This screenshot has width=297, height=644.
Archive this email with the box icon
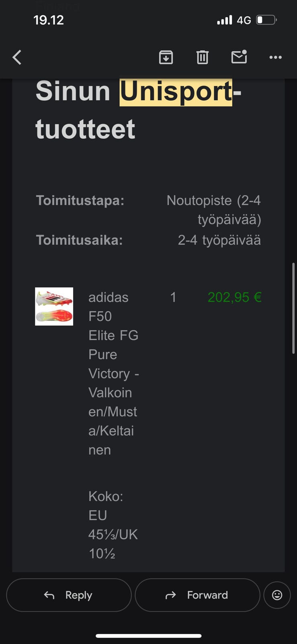point(166,58)
